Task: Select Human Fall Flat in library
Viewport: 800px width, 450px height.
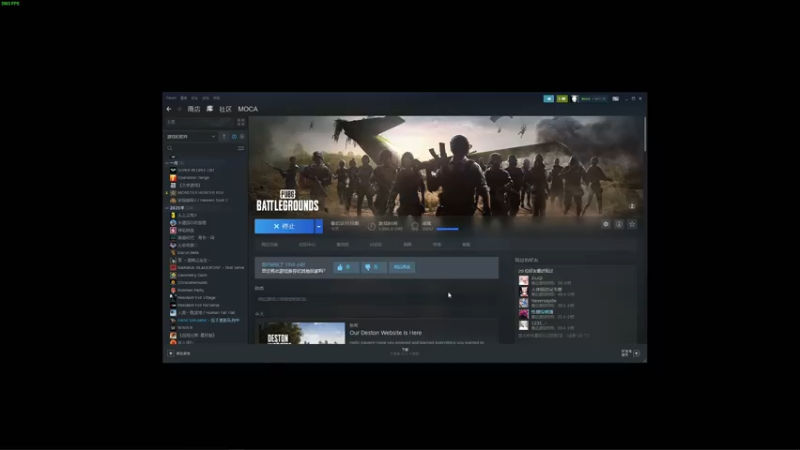Action: coord(206,313)
